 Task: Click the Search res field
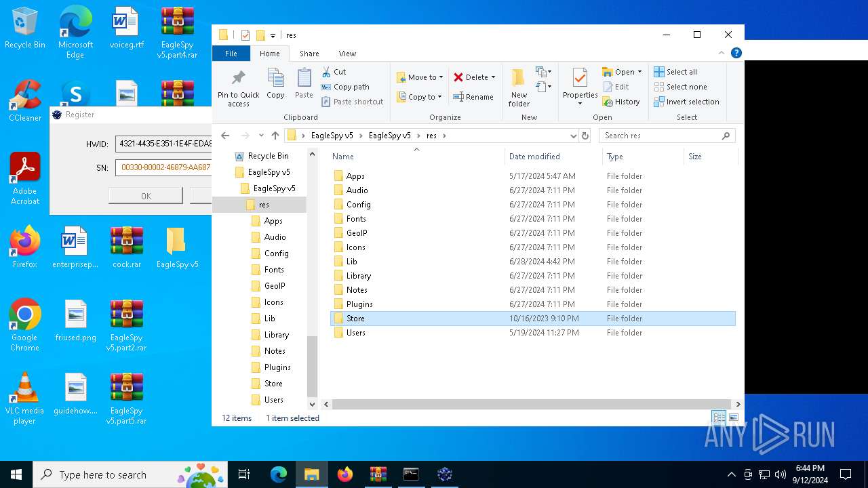[667, 136]
